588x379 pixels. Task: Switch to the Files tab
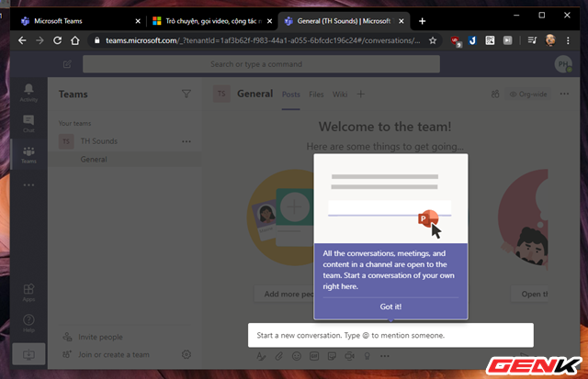(x=316, y=94)
